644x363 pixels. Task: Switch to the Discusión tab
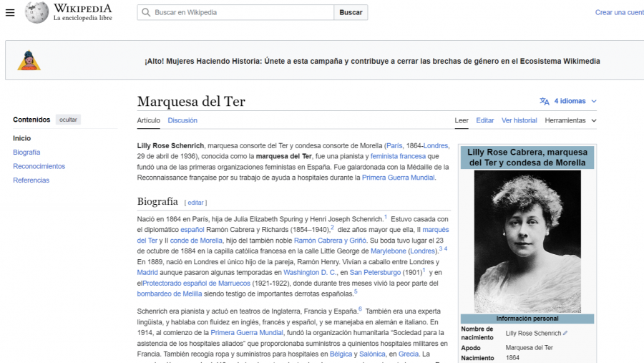click(x=182, y=120)
